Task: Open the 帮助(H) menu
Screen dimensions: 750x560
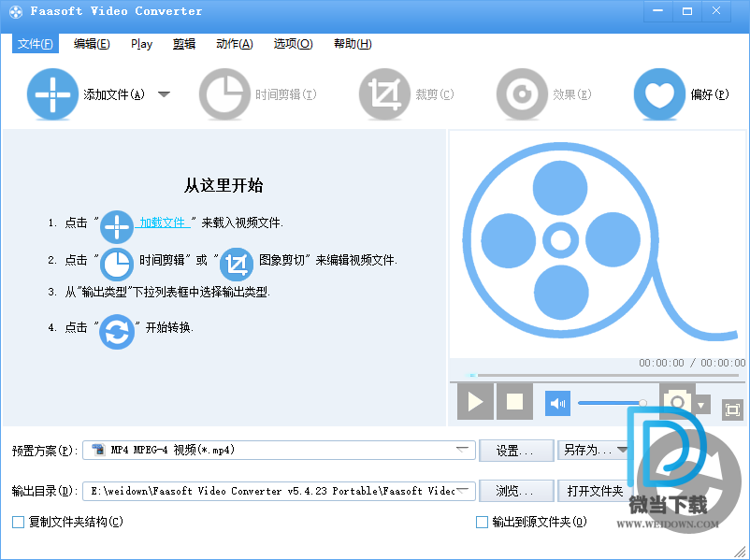Action: point(353,44)
